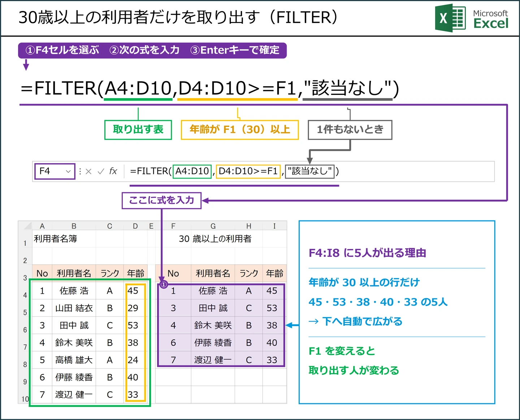Viewport: 520px width, 420px height.
Task: Select column F header
Action: click(173, 226)
